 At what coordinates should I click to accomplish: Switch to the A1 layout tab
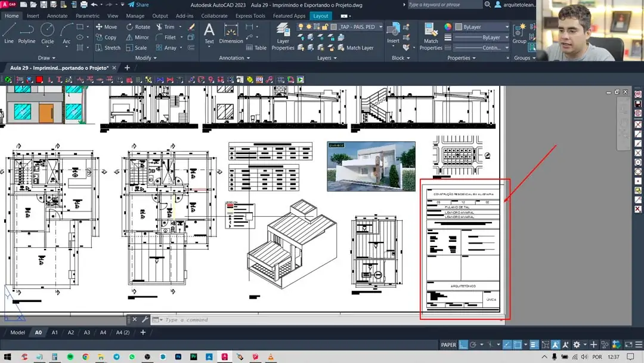pyautogui.click(x=55, y=333)
